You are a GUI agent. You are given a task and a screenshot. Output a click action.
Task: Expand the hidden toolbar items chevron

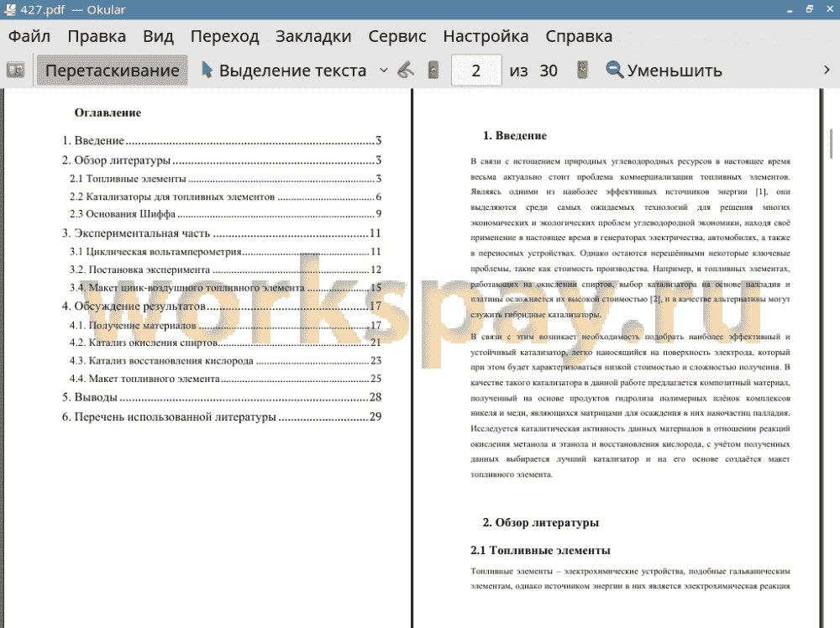point(827,71)
